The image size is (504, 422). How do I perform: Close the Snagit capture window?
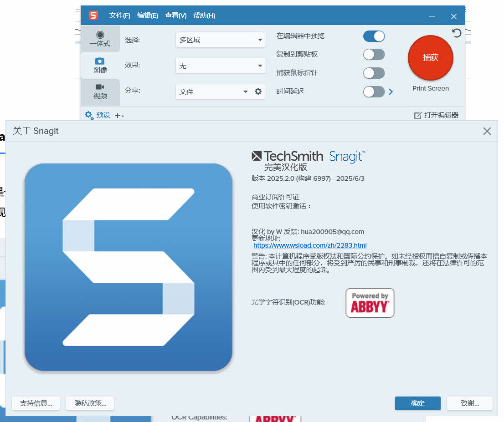[x=454, y=16]
